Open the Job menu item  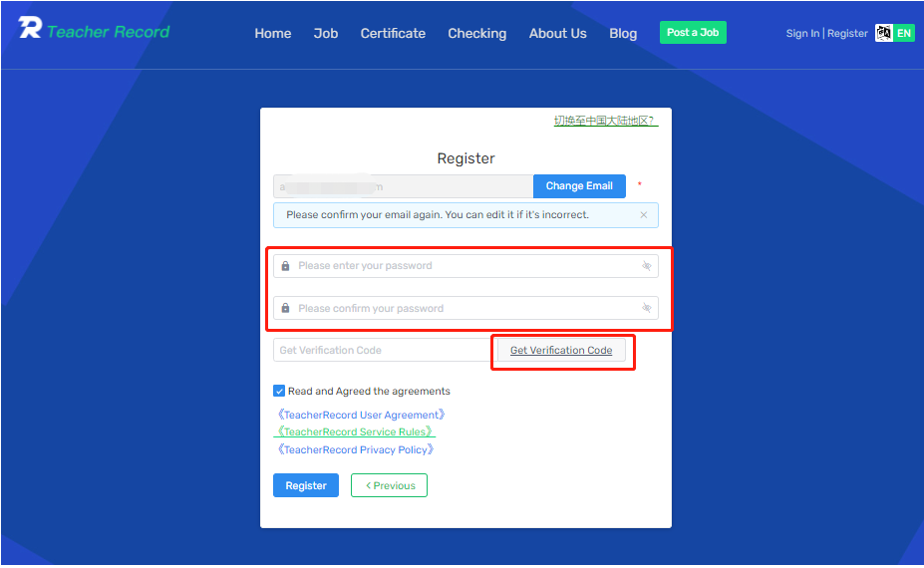326,34
